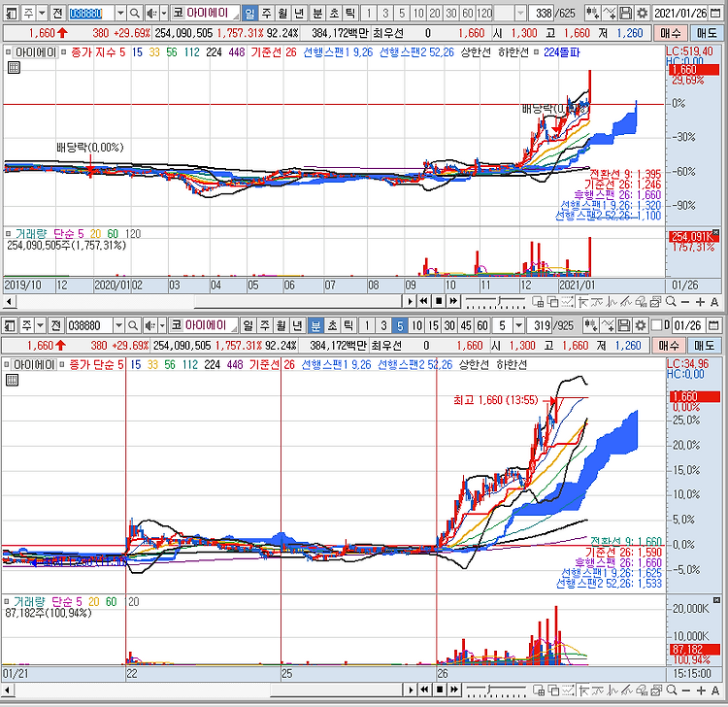728x707 pixels.
Task: Click zoom magnifier in upper chart bottom toolbar
Action: 671,302
